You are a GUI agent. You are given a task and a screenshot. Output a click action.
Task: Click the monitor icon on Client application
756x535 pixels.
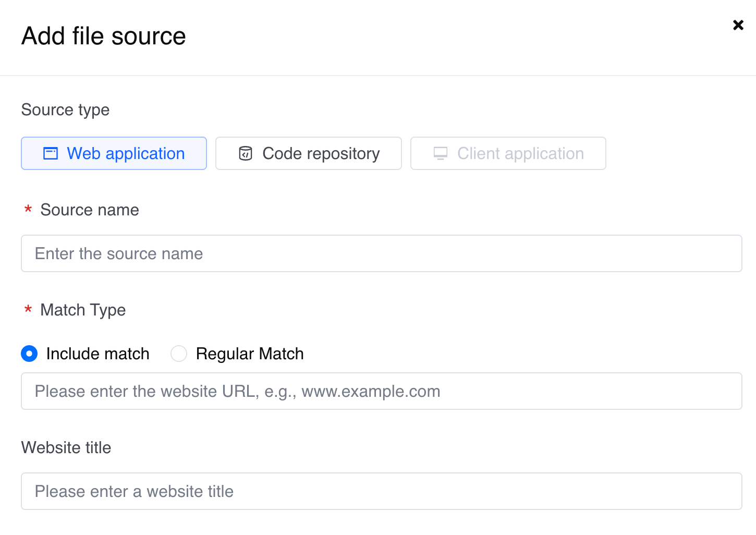click(441, 153)
